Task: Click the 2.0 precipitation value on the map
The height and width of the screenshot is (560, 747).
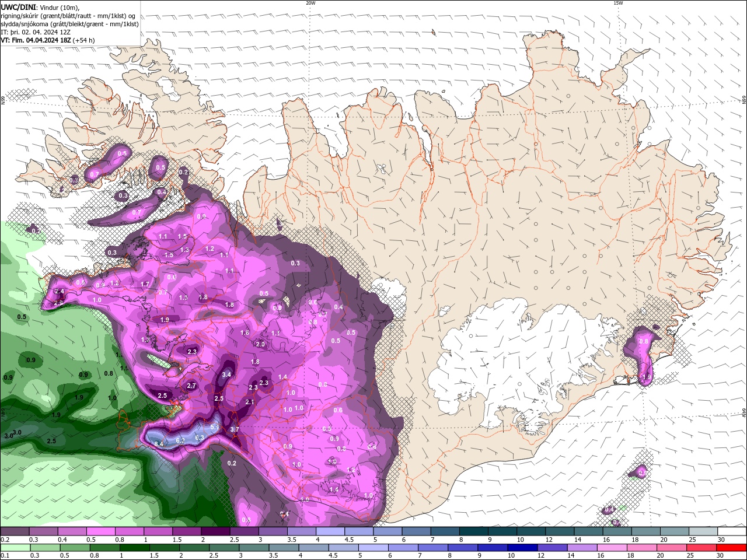Action: (261, 345)
